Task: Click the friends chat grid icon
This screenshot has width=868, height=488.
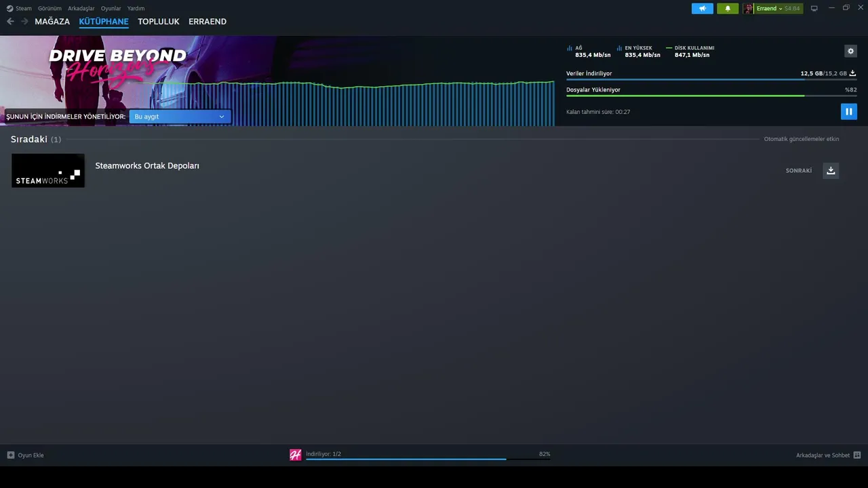Action: [857, 455]
